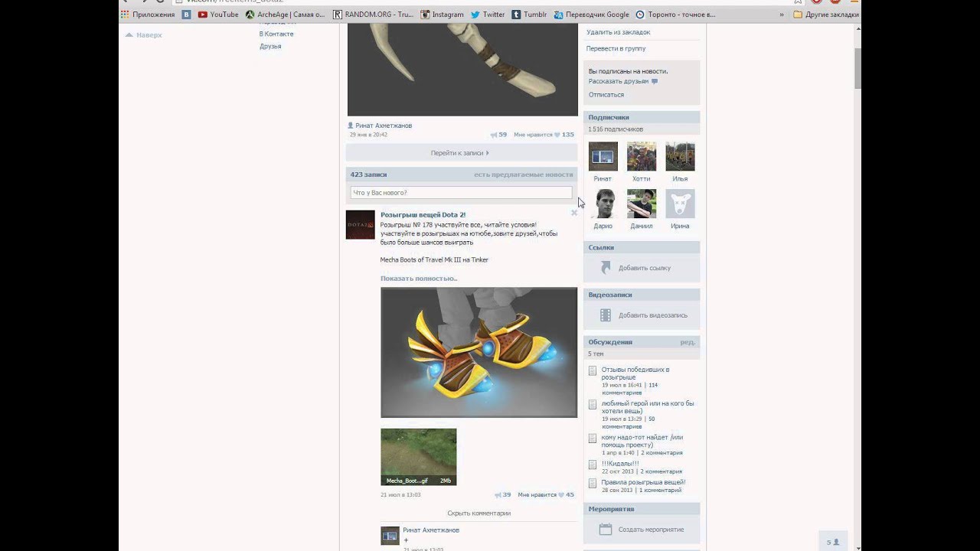Open the Видеозаписи section header

click(x=642, y=295)
